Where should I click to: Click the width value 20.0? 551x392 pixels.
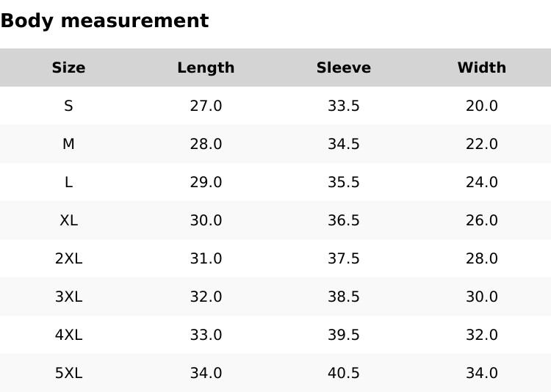point(481,106)
